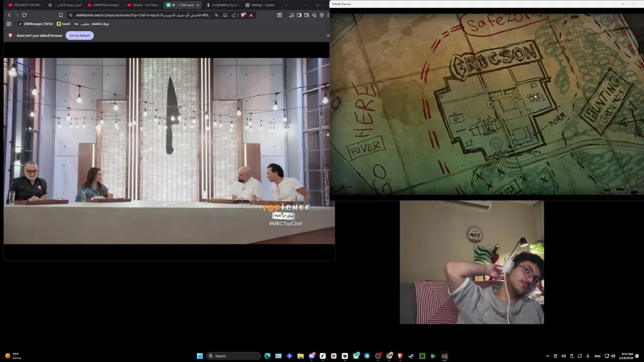The width and height of the screenshot is (644, 362).
Task: Go forward in the Brave browser
Action: 17,15
